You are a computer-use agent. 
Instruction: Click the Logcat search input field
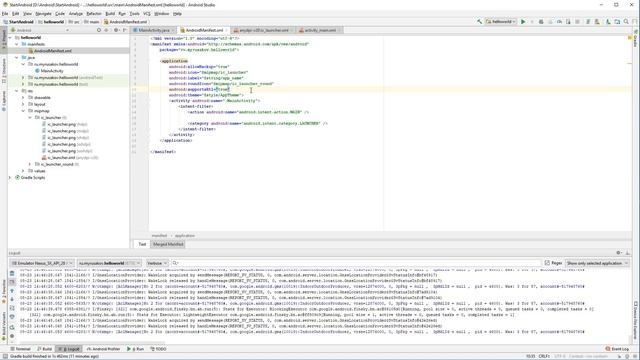(355, 263)
